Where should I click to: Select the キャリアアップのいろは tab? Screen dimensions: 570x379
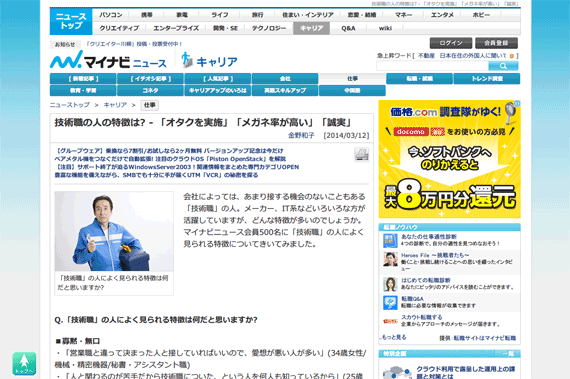coord(218,90)
